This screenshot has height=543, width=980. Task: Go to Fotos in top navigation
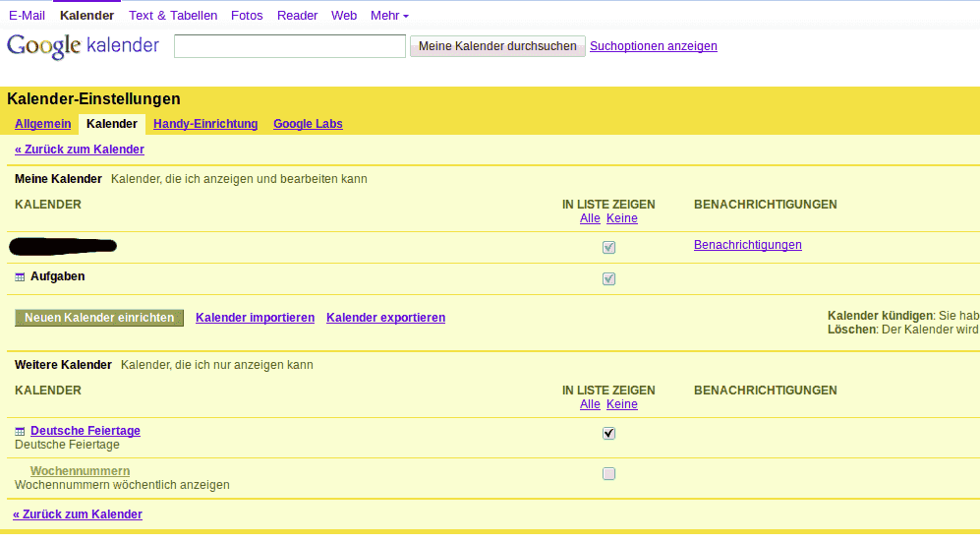pyautogui.click(x=247, y=16)
